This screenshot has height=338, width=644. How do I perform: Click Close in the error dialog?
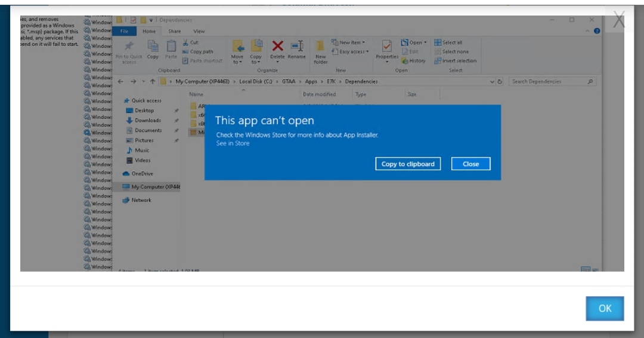[x=470, y=164]
